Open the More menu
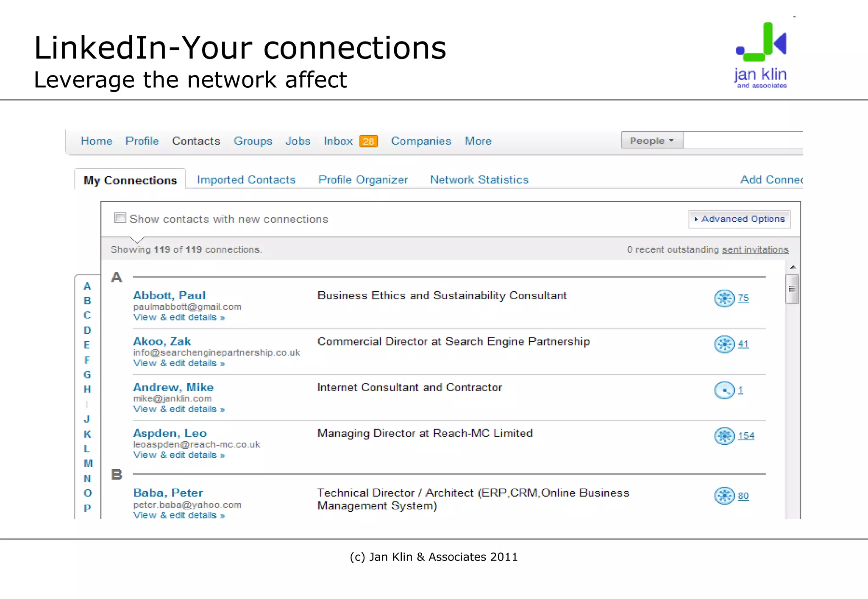The width and height of the screenshot is (868, 599). 478,141
